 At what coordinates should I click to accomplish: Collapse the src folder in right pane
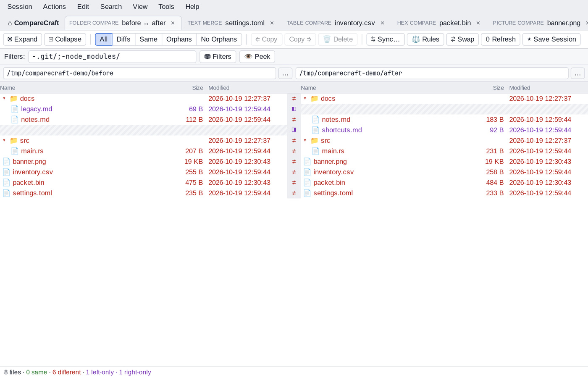tap(305, 140)
